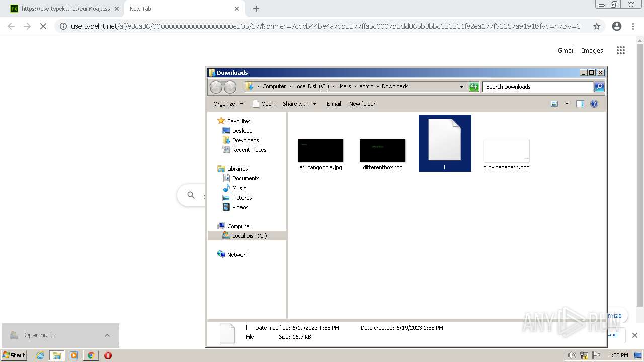
Task: Click the refresh icon beside the address bar
Action: (x=474, y=87)
